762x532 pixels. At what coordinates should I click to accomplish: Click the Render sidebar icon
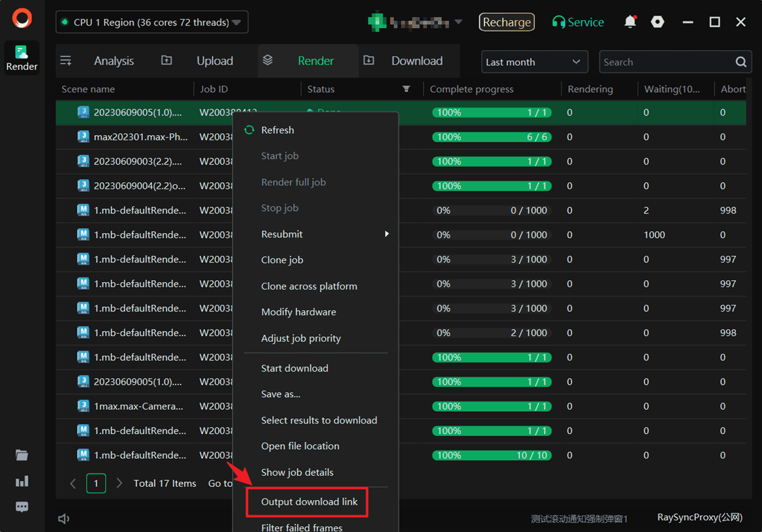[x=22, y=57]
